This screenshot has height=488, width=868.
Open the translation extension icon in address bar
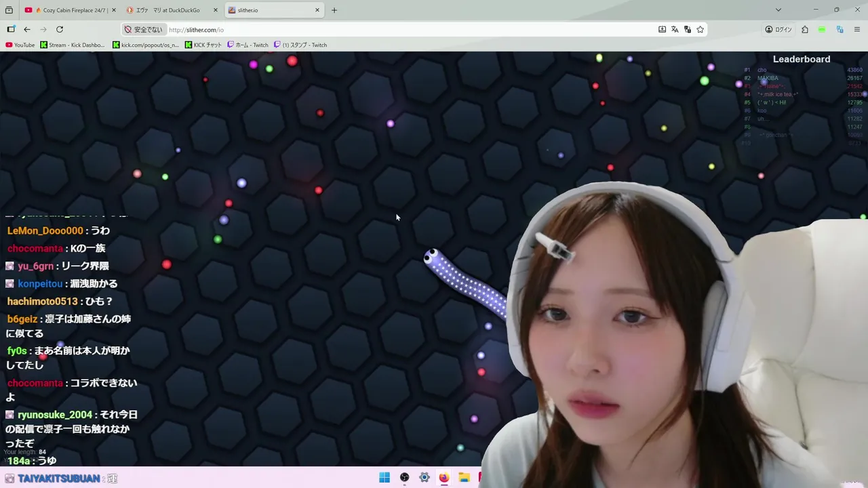click(688, 29)
